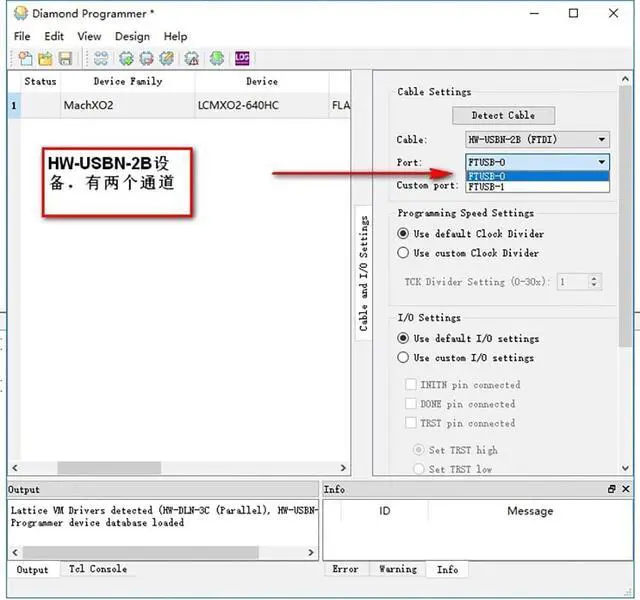Collapse the Port dropdown via its arrow

(x=601, y=162)
